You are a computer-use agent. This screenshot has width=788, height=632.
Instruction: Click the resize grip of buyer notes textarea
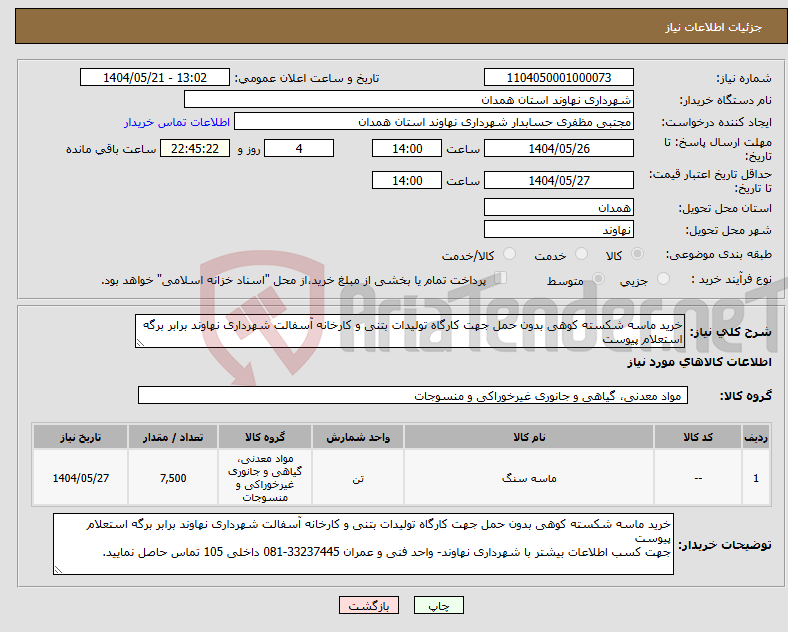(x=58, y=570)
